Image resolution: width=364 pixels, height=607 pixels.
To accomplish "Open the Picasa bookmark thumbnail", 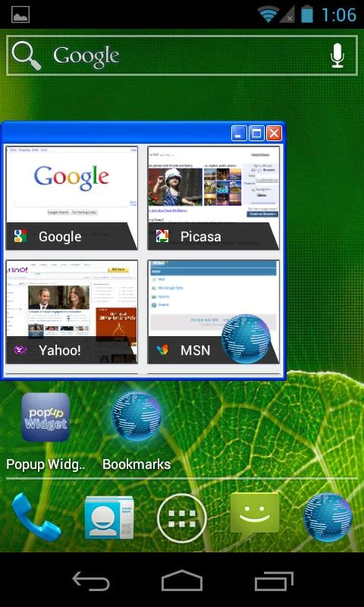I will 214,198.
